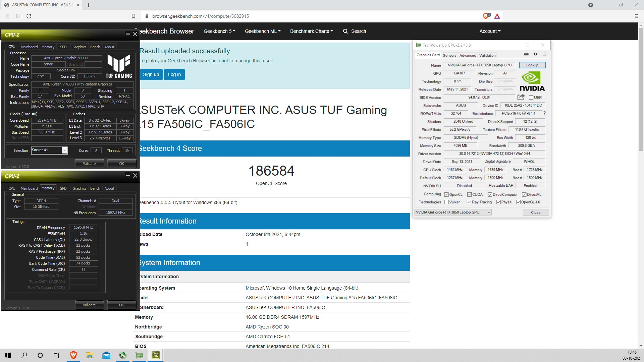Toggle the DirectML checkbox
Viewport: 644px width, 362px height.
coord(524,194)
